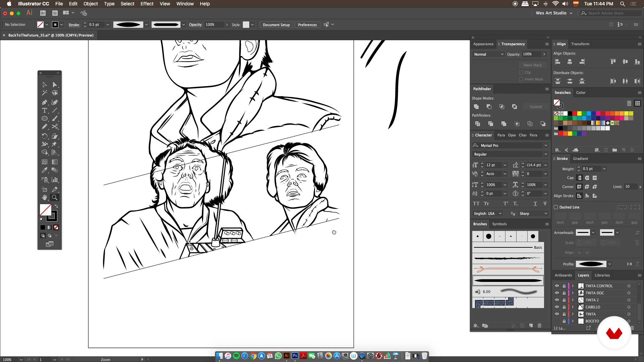
Task: Click the Stroke label in control bar
Action: coord(74,25)
